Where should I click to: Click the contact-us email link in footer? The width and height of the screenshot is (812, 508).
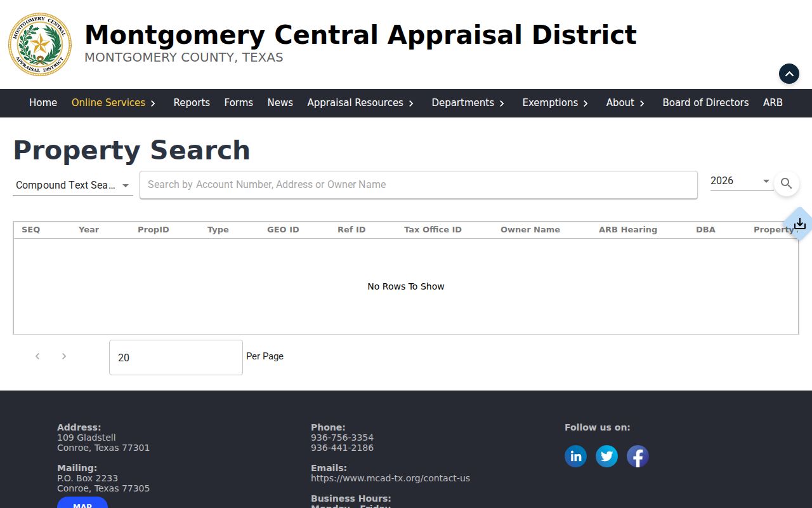[390, 478]
